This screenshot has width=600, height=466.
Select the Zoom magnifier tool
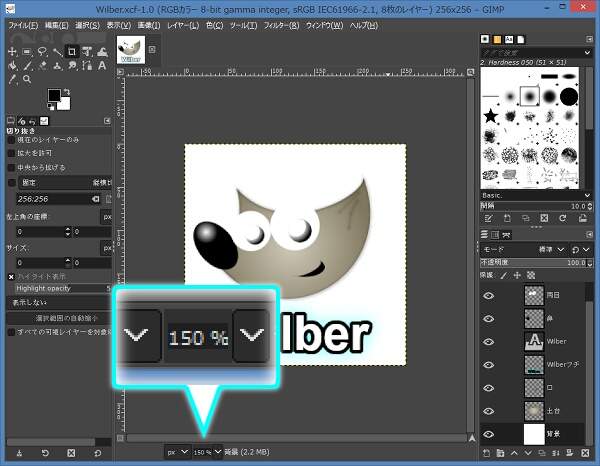coord(26,79)
